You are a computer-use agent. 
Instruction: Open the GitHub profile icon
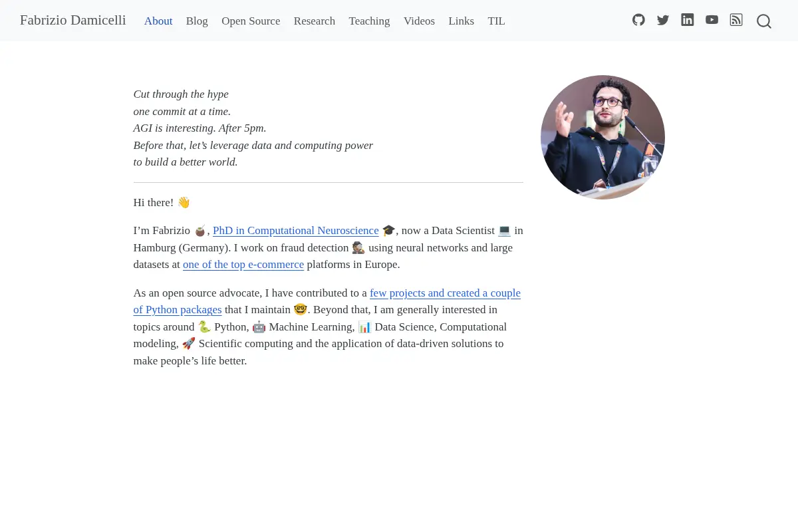click(638, 20)
